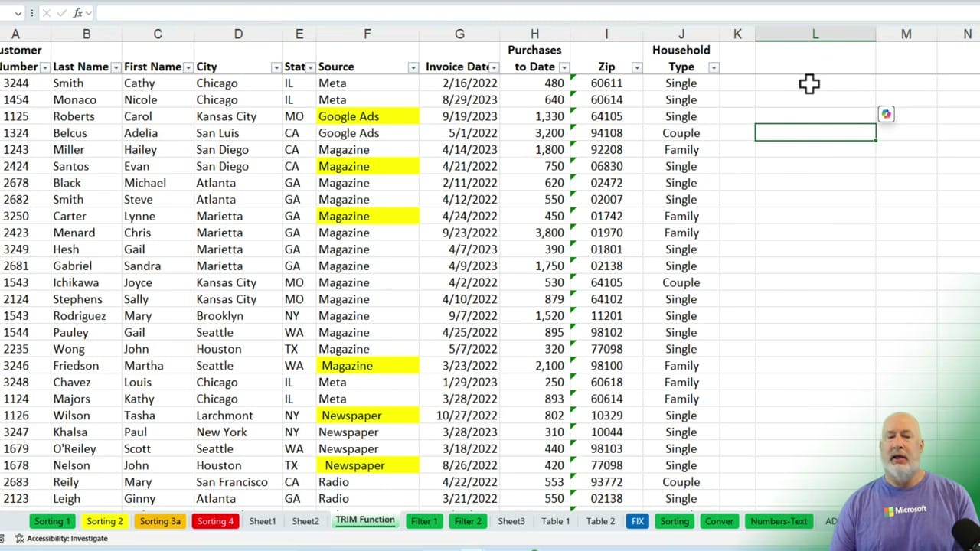Switch to Sheet3
980x551 pixels.
[x=511, y=520]
